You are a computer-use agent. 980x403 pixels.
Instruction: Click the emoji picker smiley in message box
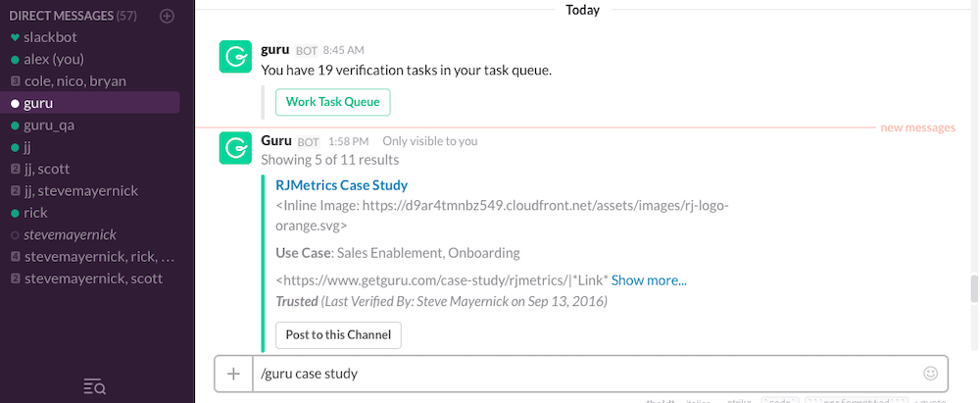930,374
